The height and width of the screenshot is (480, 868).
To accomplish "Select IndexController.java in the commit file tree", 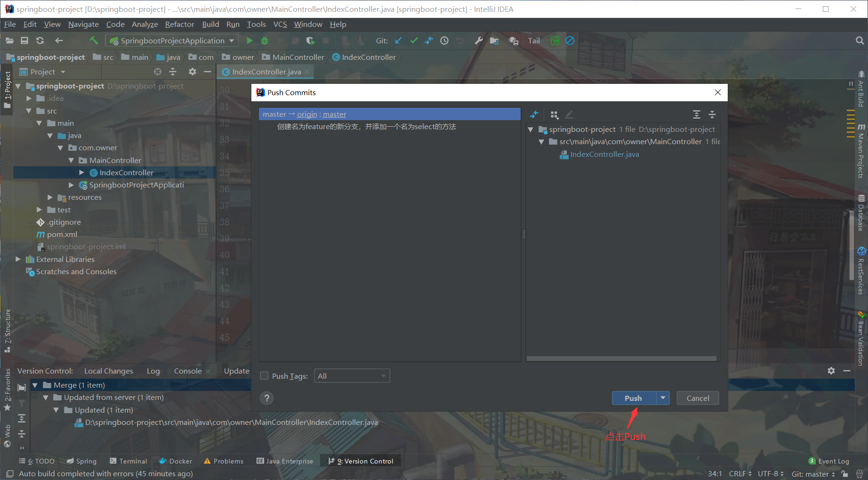I will (604, 154).
